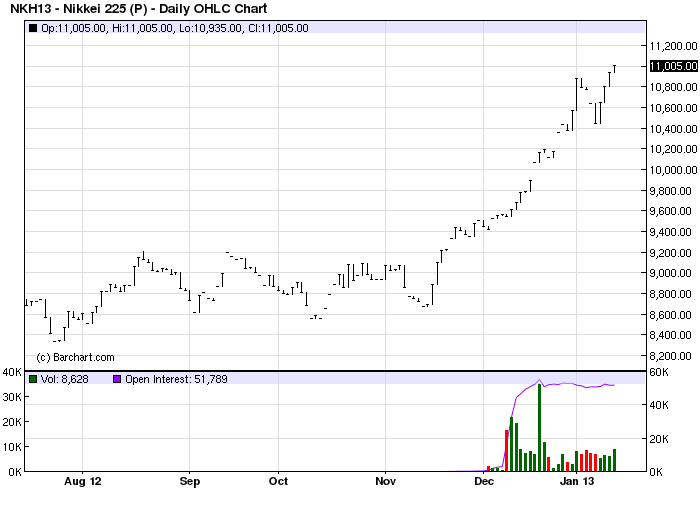Click the purple Open Interest legend square

click(117, 379)
